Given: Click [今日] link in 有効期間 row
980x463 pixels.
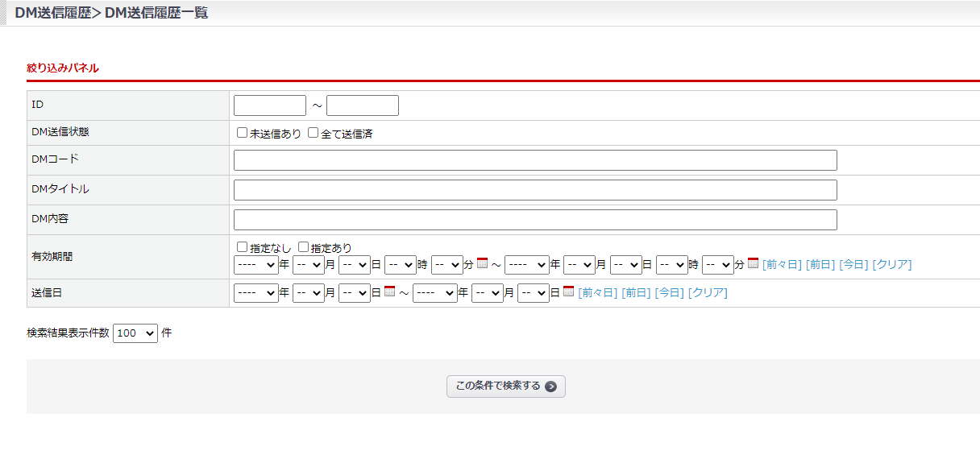Looking at the screenshot, I should (853, 264).
